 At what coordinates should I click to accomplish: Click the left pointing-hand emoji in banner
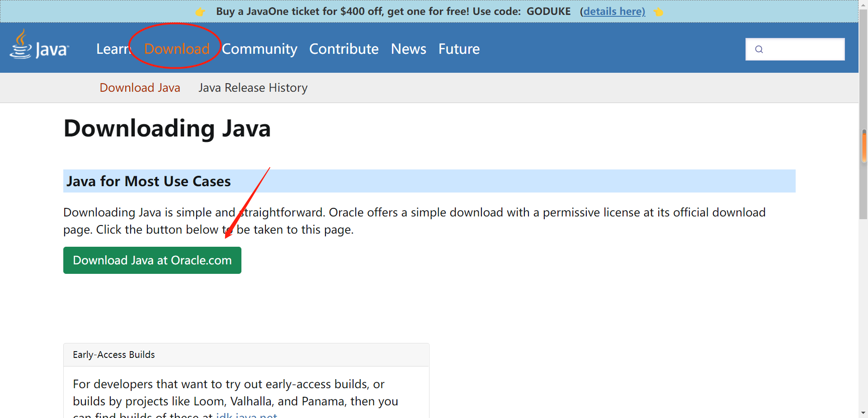[x=200, y=12]
